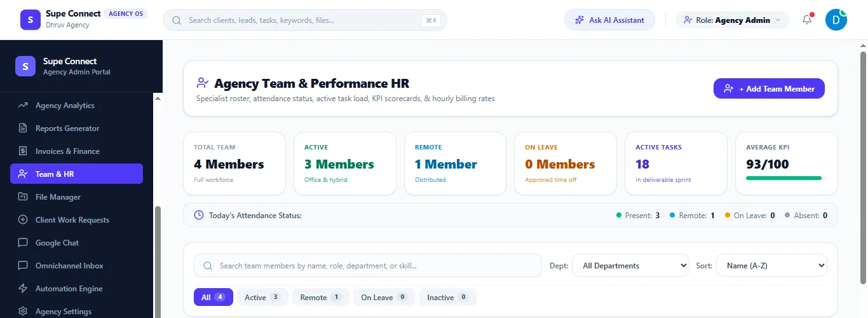
Task: Open Automation Engine page
Action: coord(76,289)
